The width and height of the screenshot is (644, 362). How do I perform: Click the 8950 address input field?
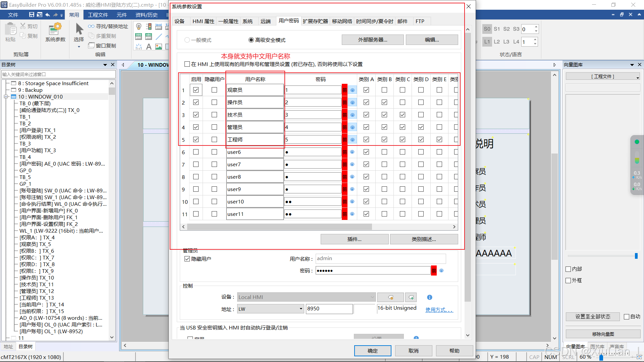tap(329, 309)
